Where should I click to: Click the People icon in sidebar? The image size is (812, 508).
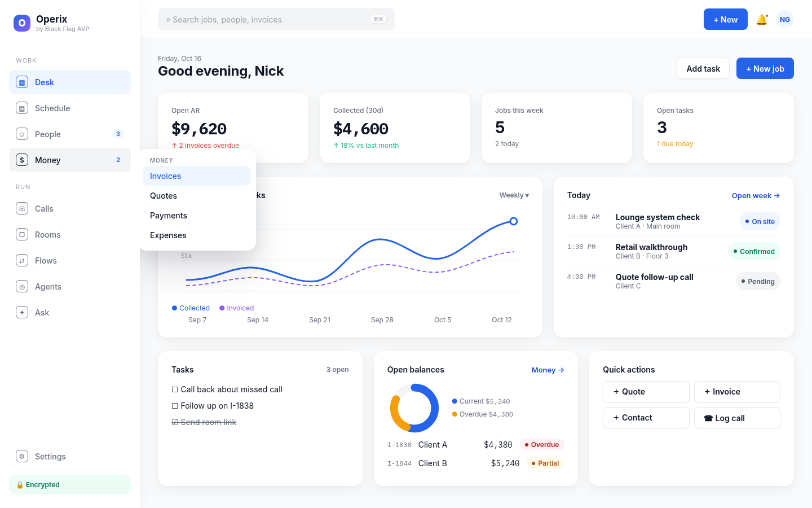coord(22,134)
